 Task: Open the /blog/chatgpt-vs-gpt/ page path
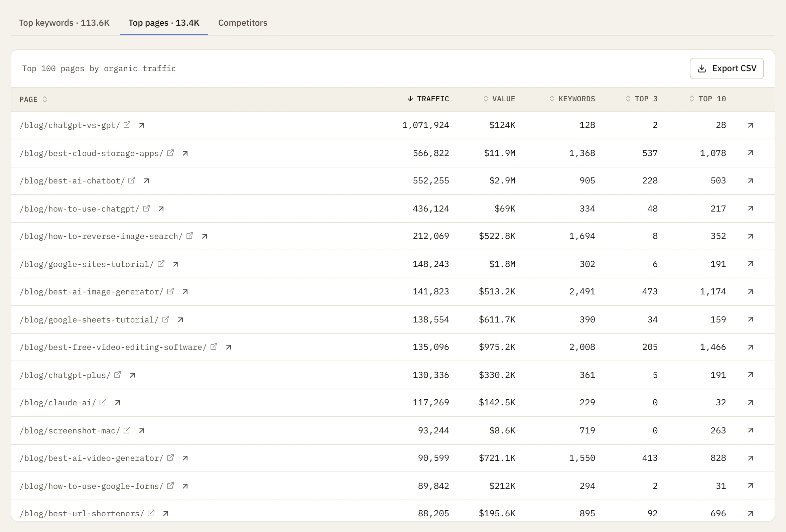[x=70, y=125]
